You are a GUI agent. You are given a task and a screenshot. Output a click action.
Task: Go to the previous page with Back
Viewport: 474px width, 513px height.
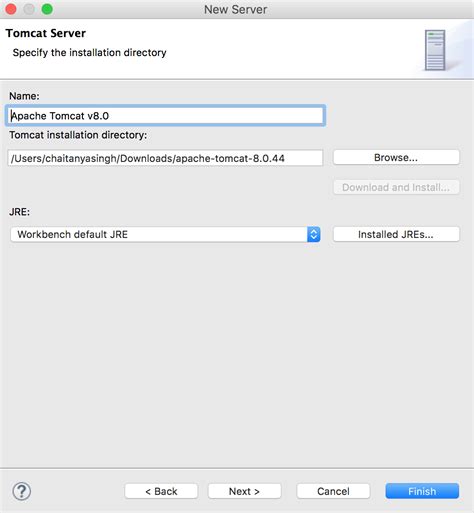[161, 491]
